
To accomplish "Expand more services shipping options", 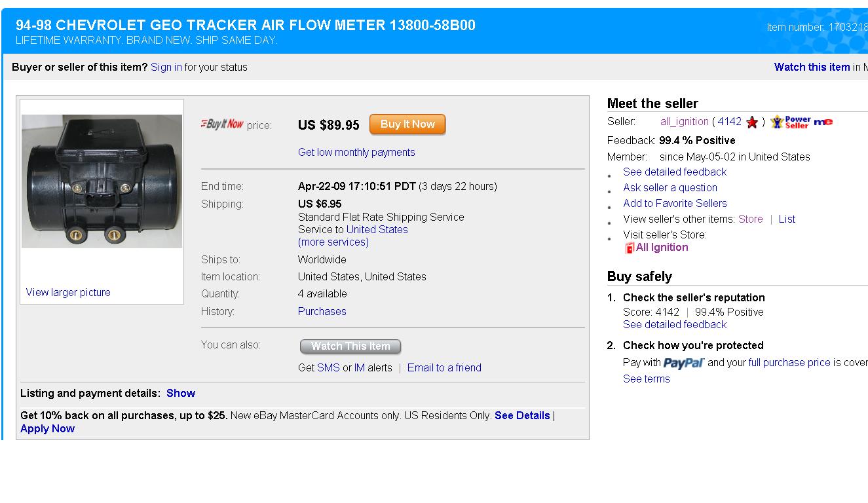I will [333, 242].
